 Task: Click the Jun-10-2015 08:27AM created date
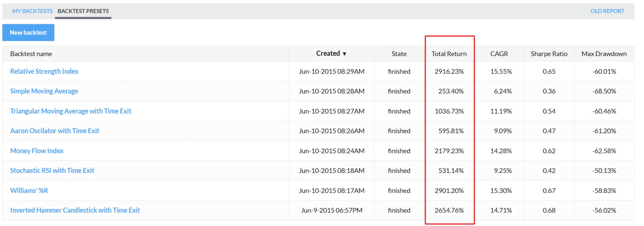[x=332, y=111]
